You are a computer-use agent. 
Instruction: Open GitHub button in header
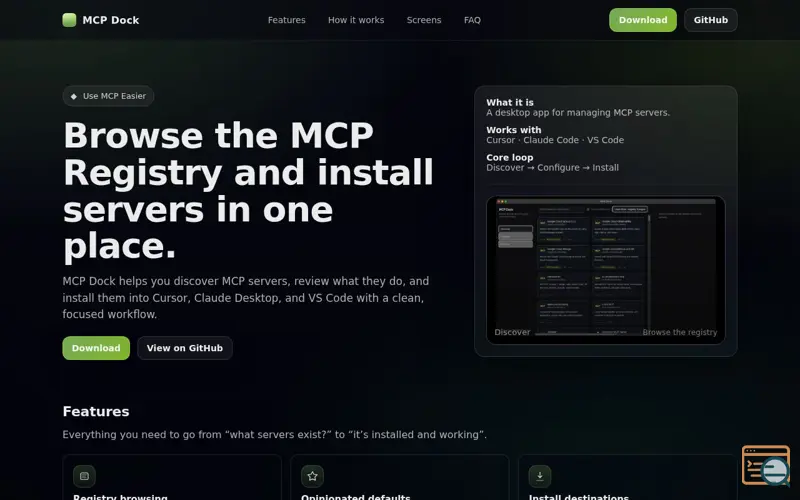(711, 20)
